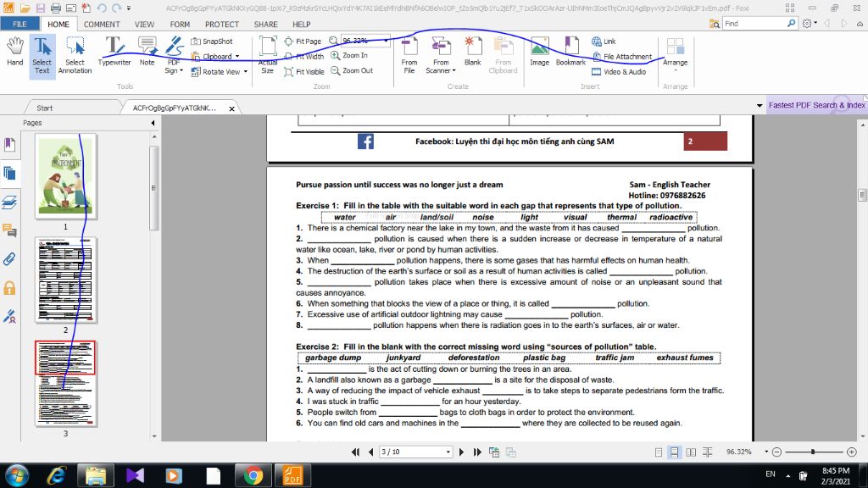Switch to the COMMENT ribbon tab
The height and width of the screenshot is (488, 868).
click(102, 25)
